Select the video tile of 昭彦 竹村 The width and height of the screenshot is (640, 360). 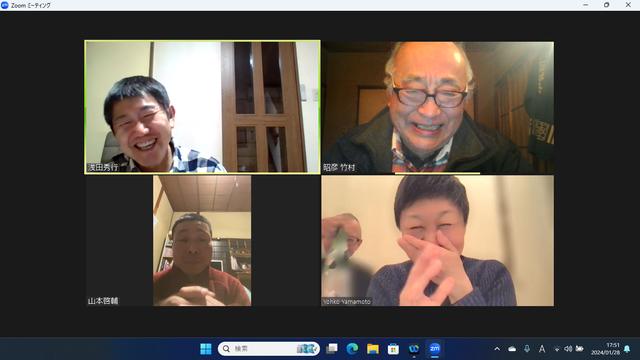coord(438,107)
